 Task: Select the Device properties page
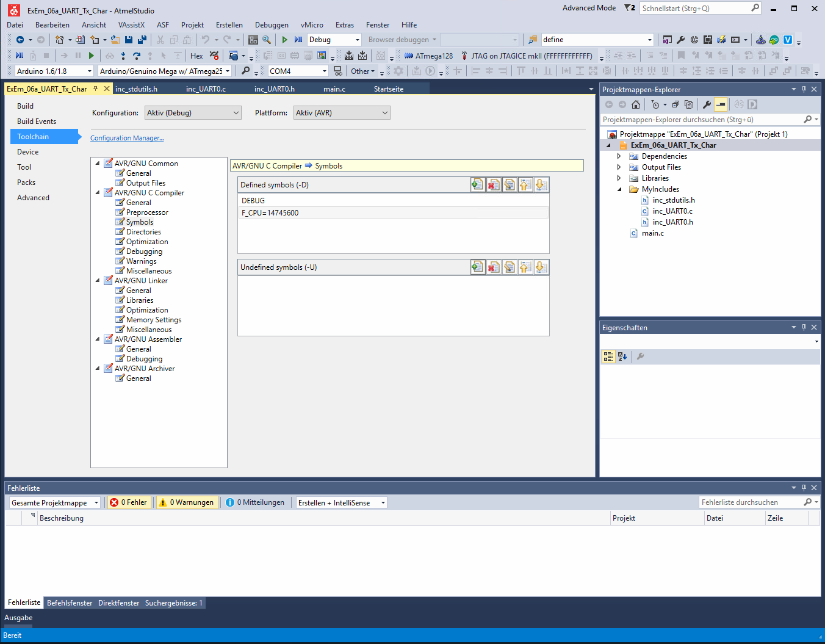coord(27,152)
